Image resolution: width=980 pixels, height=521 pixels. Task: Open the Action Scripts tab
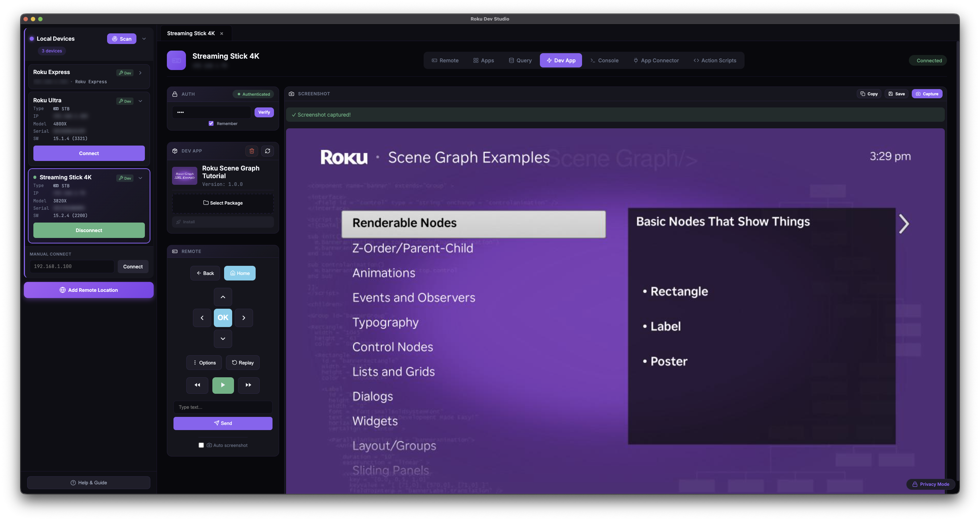(714, 60)
